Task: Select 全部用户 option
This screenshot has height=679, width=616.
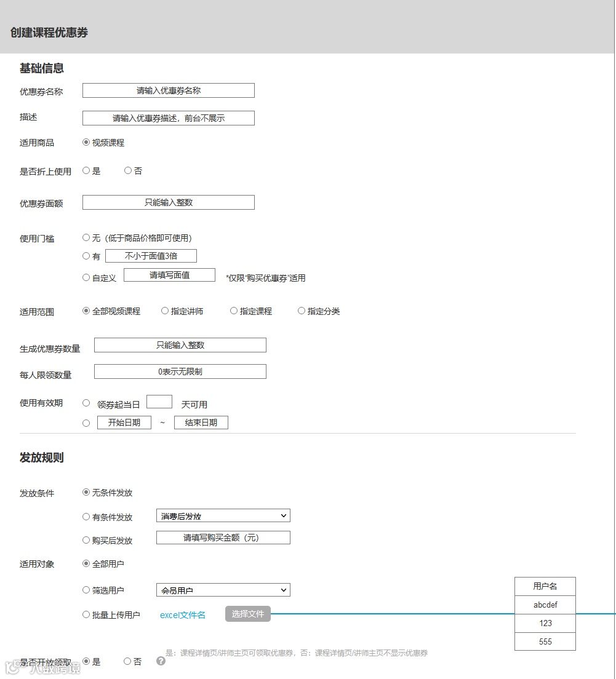Action: (86, 563)
